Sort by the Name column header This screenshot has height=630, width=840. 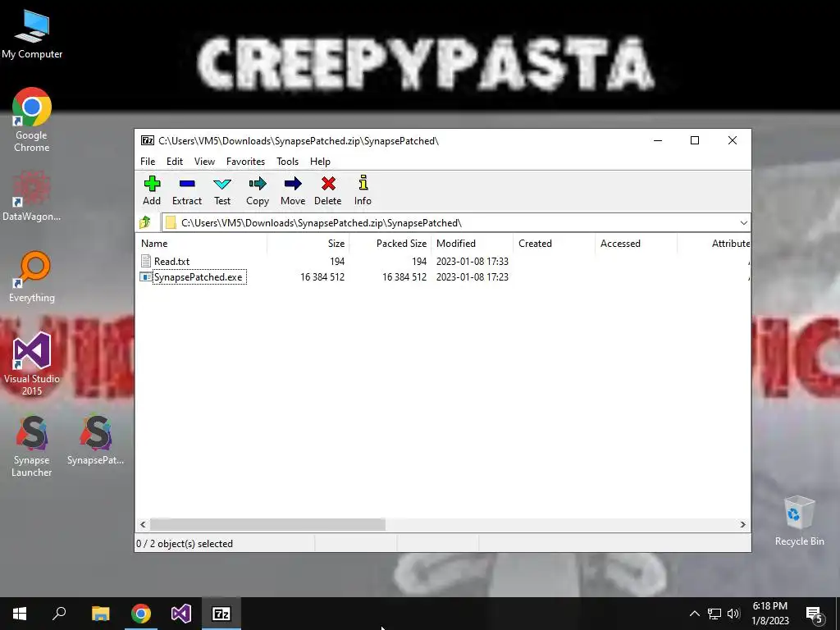201,243
